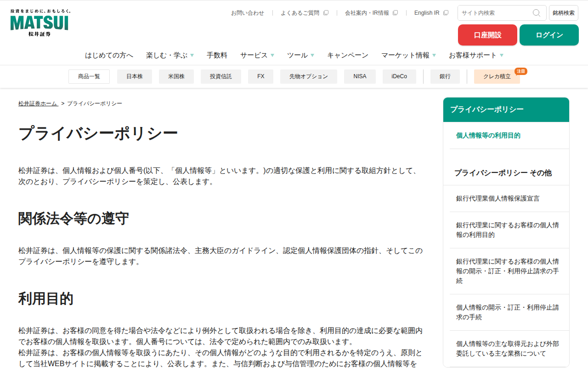Click the search magnifier icon
Image resolution: width=588 pixels, height=368 pixels.
point(537,13)
